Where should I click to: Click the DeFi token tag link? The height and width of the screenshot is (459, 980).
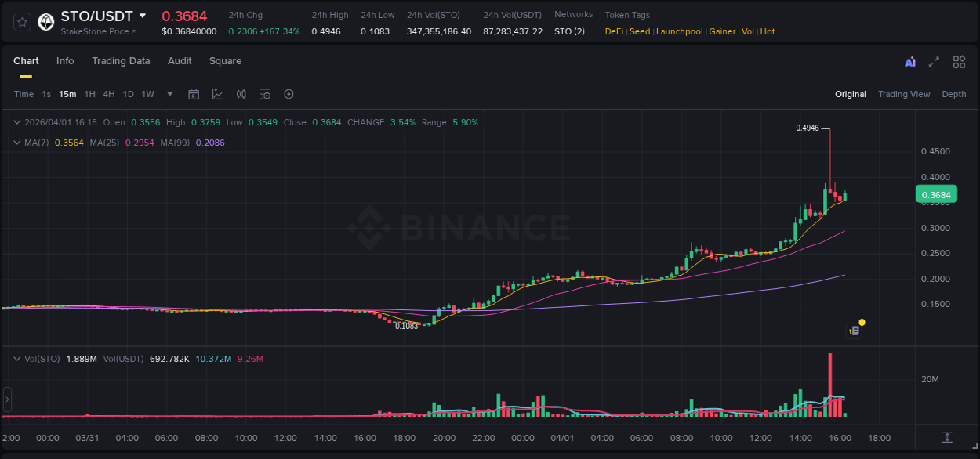point(614,31)
